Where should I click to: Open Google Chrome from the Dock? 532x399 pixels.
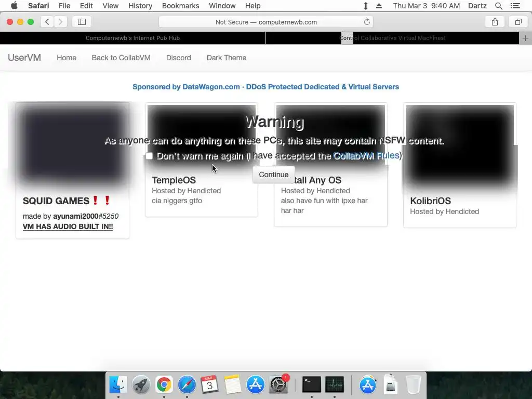(x=164, y=384)
